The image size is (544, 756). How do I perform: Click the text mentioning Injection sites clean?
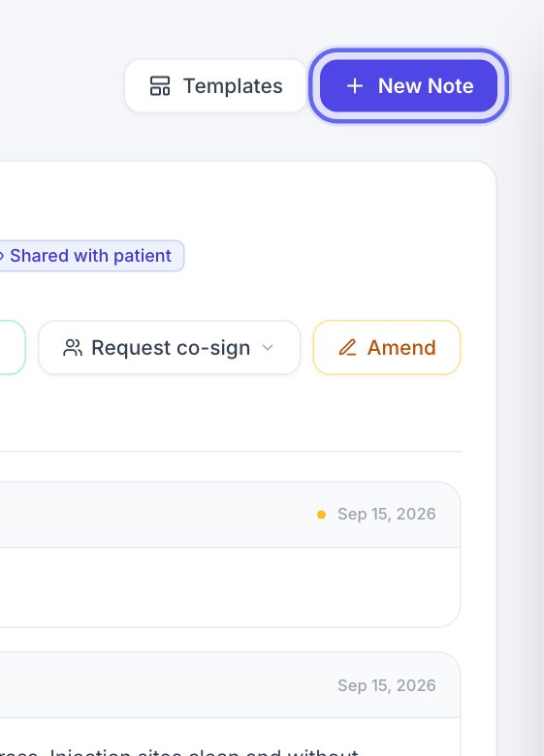[179, 751]
